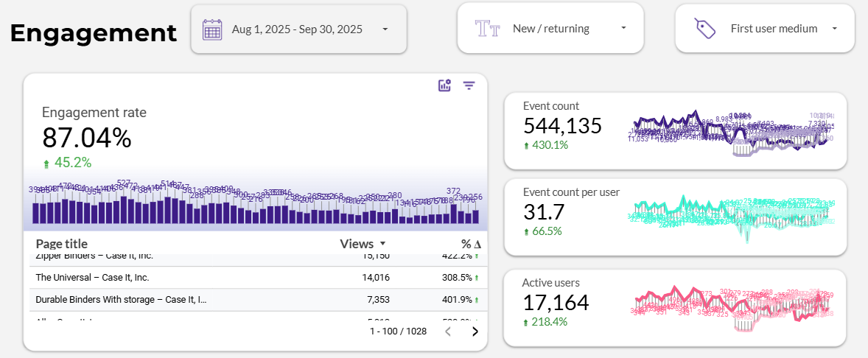
Task: Click the 14,016 views value
Action: pos(375,277)
